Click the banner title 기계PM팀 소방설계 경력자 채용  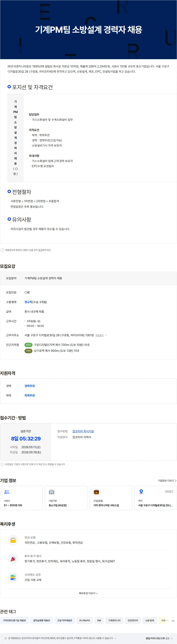[x=88, y=29]
